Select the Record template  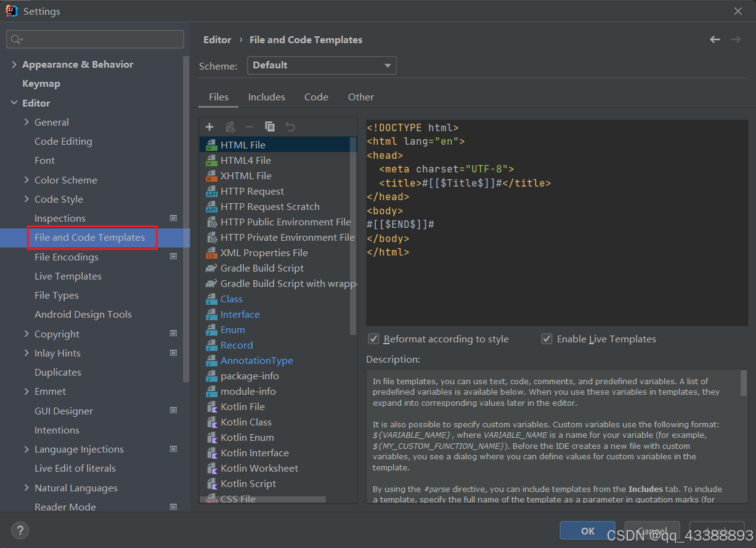pyautogui.click(x=237, y=345)
